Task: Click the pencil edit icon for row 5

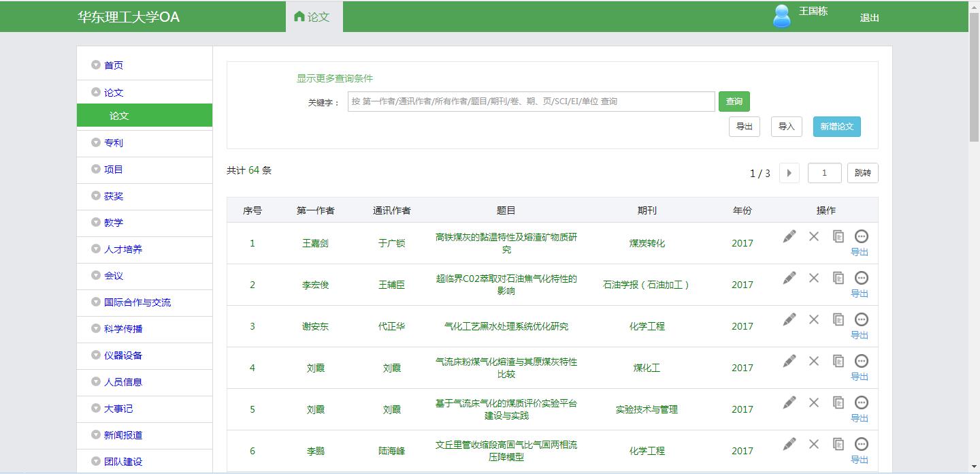Action: pos(789,402)
